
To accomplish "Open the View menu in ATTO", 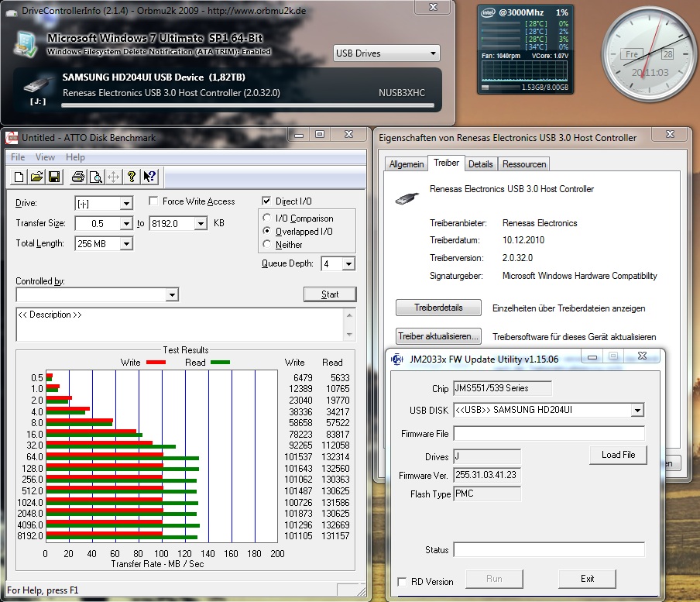I will tap(45, 157).
